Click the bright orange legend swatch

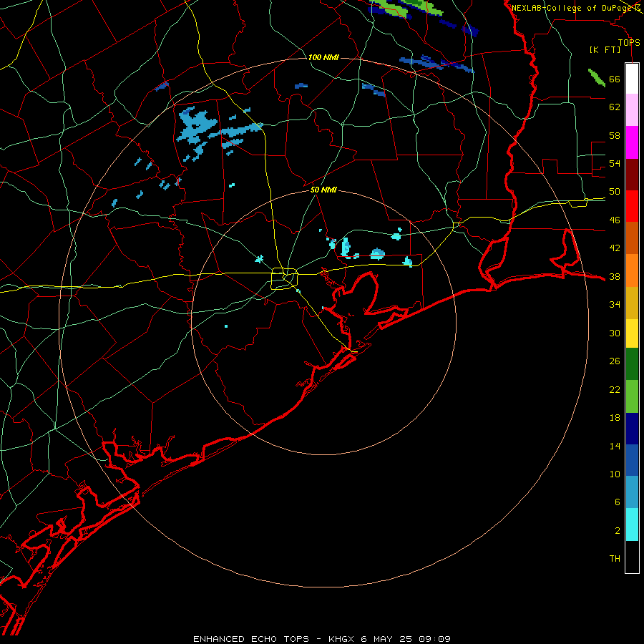click(x=632, y=270)
